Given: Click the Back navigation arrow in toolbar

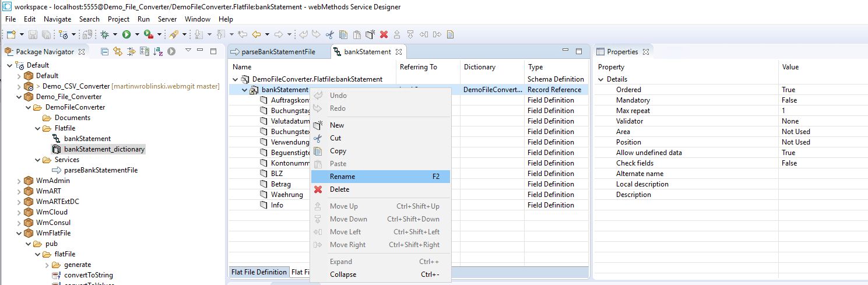Looking at the screenshot, I should click(256, 34).
